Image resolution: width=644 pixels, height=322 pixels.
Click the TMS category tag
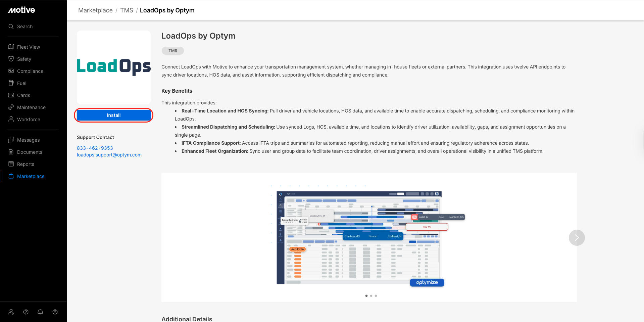point(173,51)
